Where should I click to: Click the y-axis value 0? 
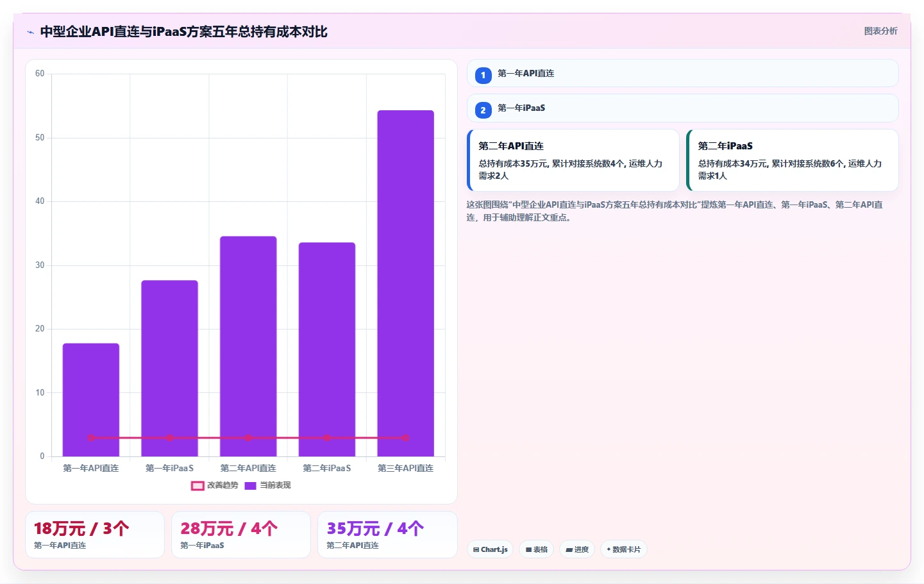pyautogui.click(x=42, y=456)
